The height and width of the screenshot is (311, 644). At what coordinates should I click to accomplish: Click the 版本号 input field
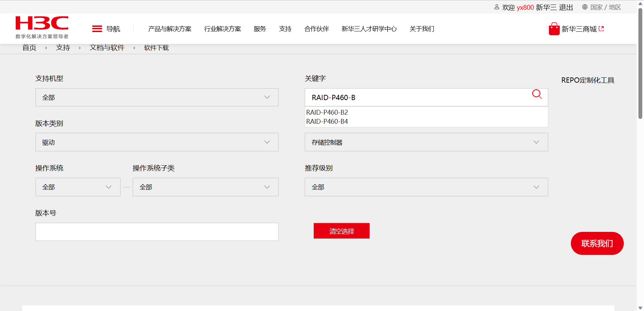(x=157, y=232)
